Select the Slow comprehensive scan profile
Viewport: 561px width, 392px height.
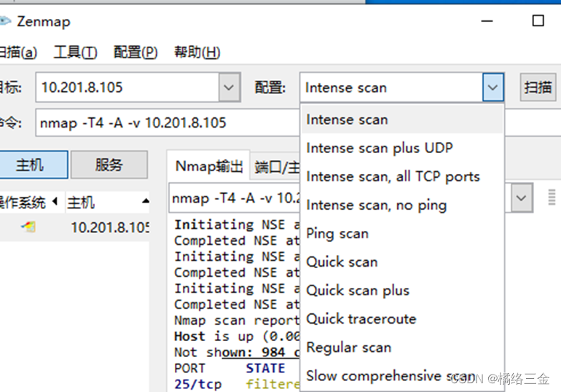pos(402,376)
